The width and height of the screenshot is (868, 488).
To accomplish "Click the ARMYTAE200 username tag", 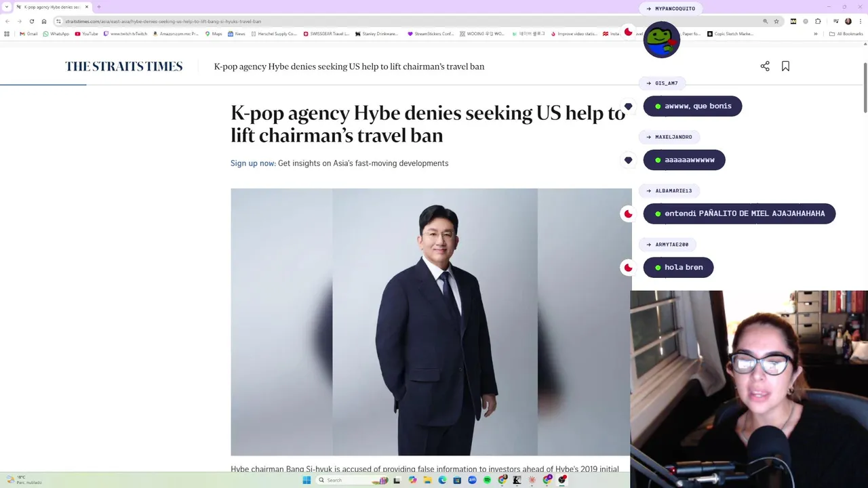I will [668, 244].
